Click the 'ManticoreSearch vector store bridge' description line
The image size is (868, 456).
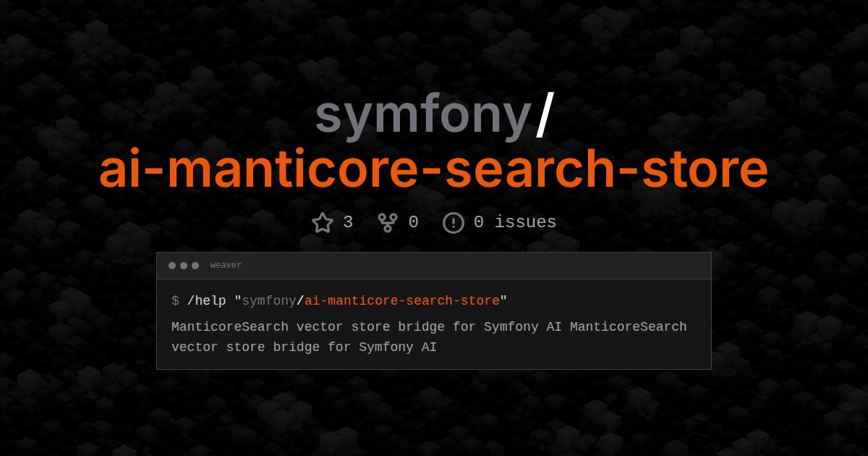(429, 326)
